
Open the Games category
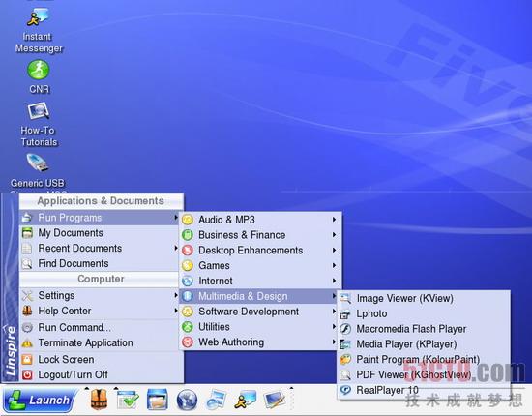[260, 265]
